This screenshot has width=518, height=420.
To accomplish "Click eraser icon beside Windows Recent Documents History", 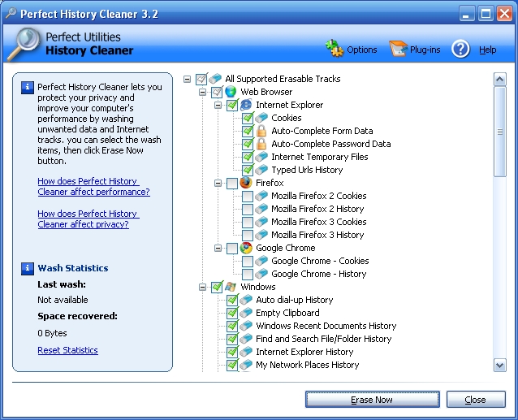I will (246, 326).
